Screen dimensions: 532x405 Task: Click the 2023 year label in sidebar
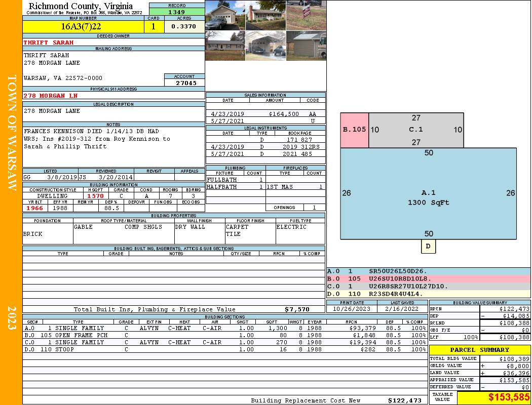click(12, 317)
